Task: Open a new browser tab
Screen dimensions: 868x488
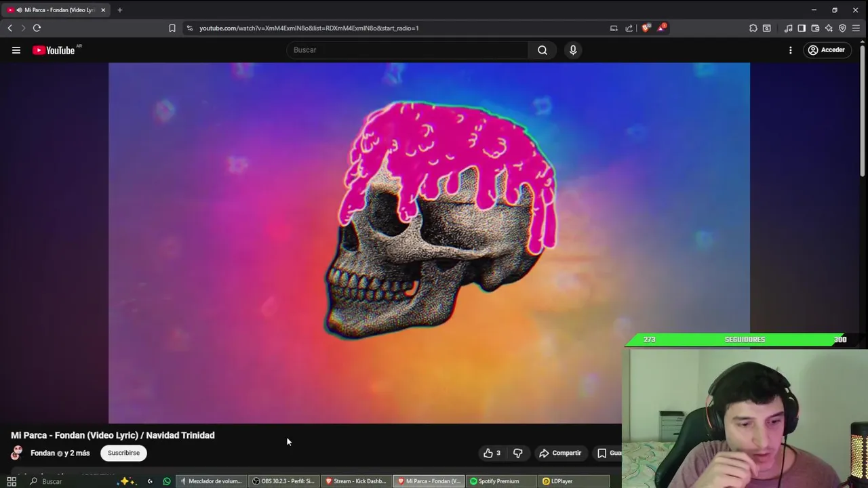Action: [119, 10]
